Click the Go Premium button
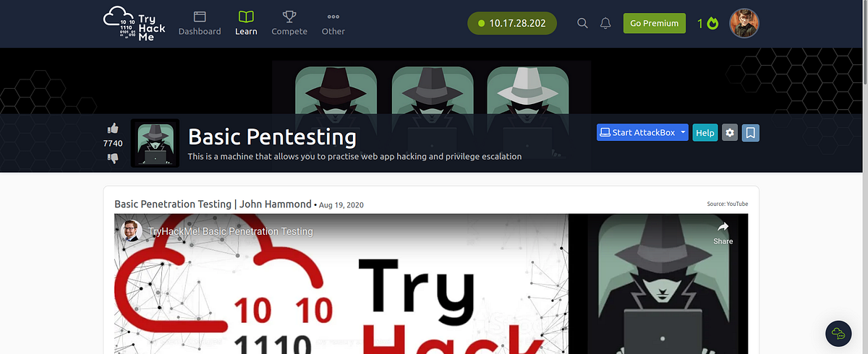This screenshot has width=868, height=354. [x=655, y=23]
